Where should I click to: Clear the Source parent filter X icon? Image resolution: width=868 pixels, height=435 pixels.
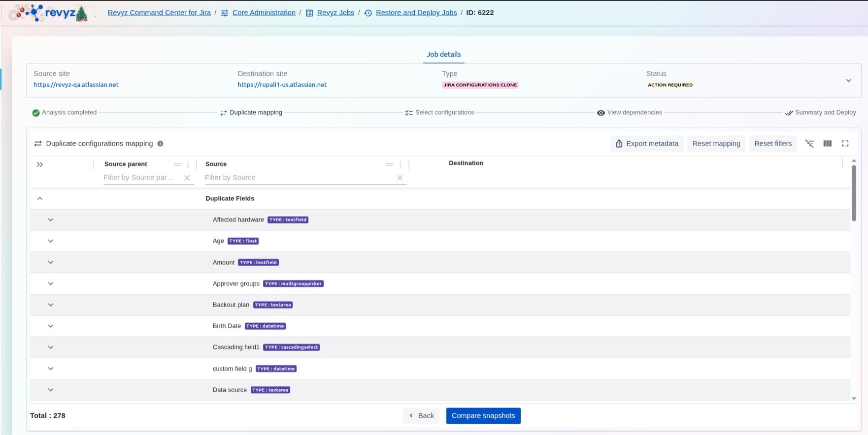click(187, 178)
